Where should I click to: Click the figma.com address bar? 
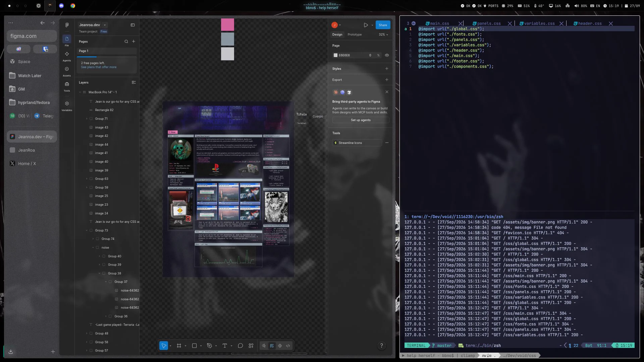tap(32, 36)
